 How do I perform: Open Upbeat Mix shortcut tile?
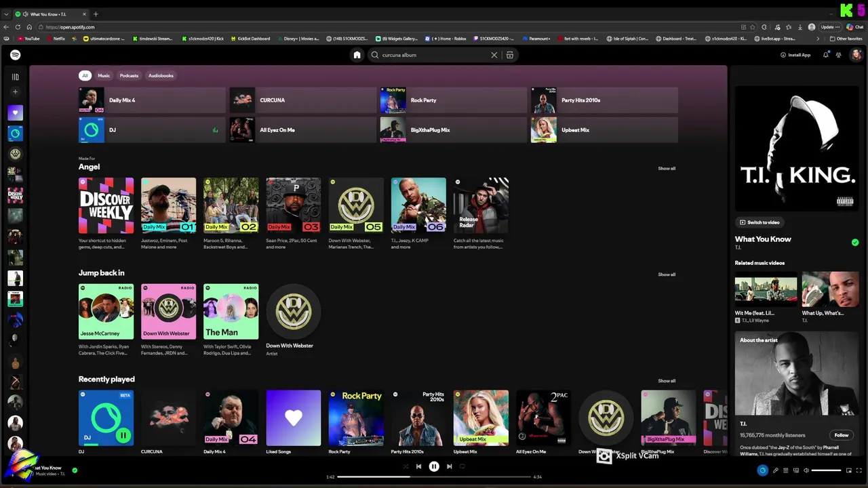click(x=604, y=130)
